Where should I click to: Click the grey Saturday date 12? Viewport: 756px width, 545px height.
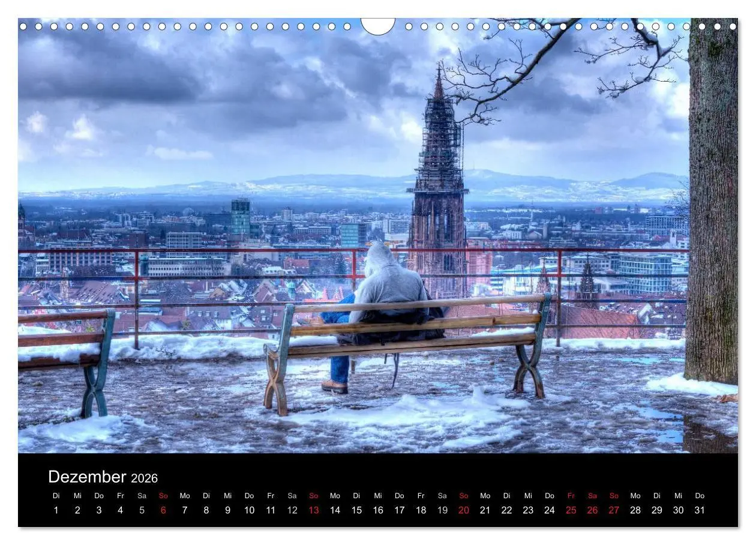click(292, 510)
